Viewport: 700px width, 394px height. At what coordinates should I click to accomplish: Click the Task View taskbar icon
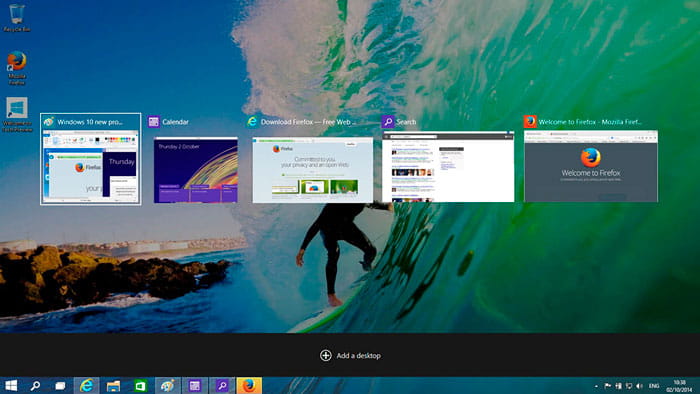[x=60, y=386]
